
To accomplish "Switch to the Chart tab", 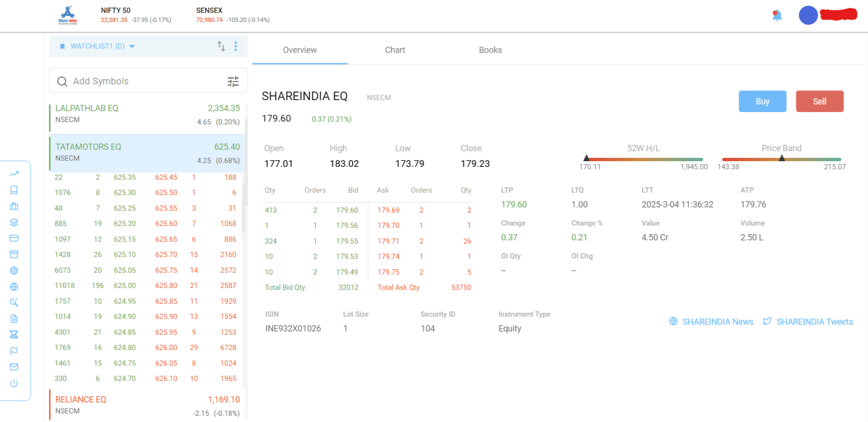I will [x=395, y=50].
